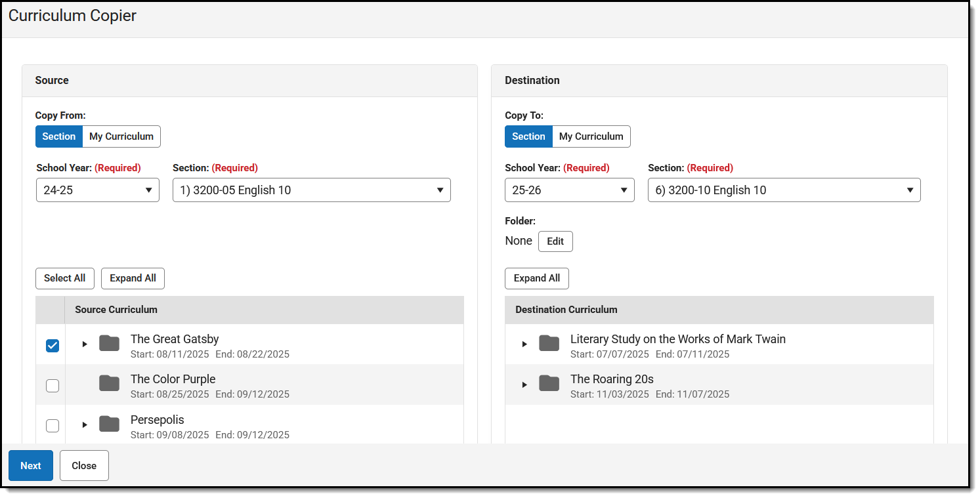Click the Next button to proceed
980x498 pixels.
click(30, 465)
